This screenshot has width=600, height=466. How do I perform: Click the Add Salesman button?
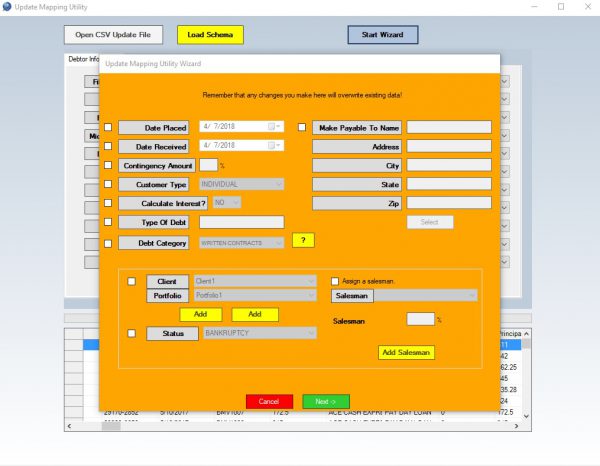(x=406, y=352)
